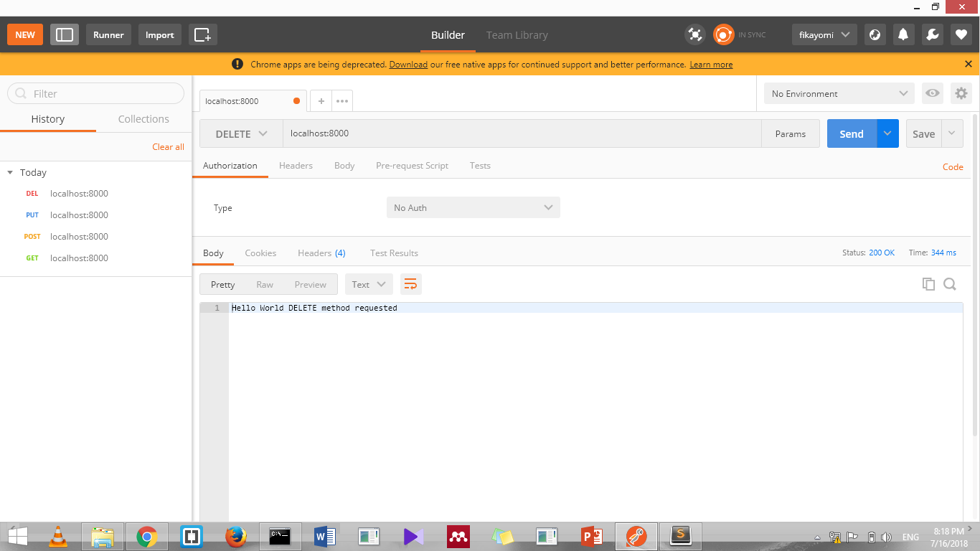
Task: Open the response Cookies tab
Action: 260,253
